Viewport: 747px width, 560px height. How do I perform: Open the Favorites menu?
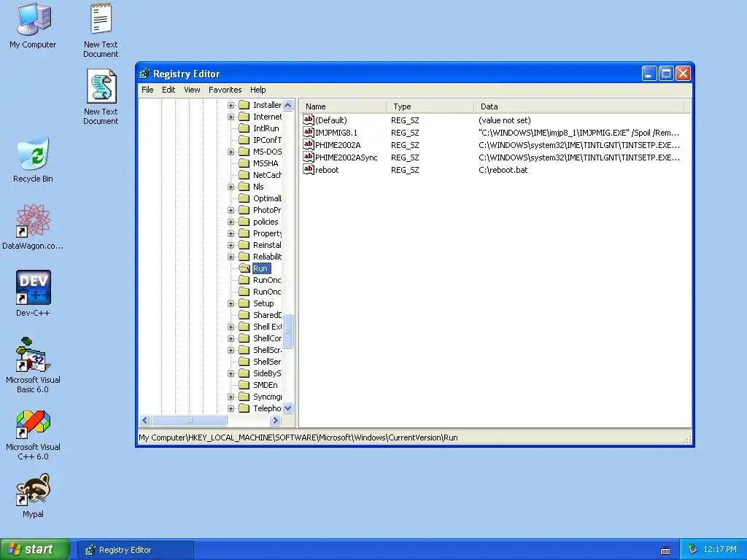coord(225,90)
